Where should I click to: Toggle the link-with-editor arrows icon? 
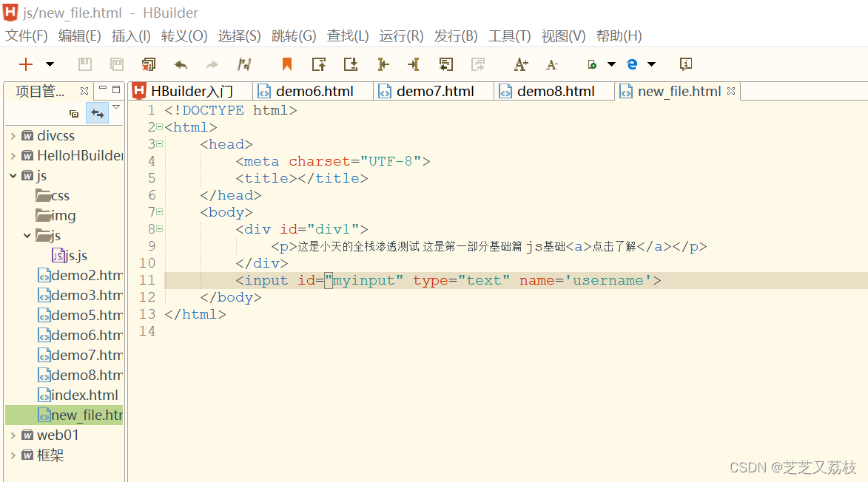[x=98, y=113]
